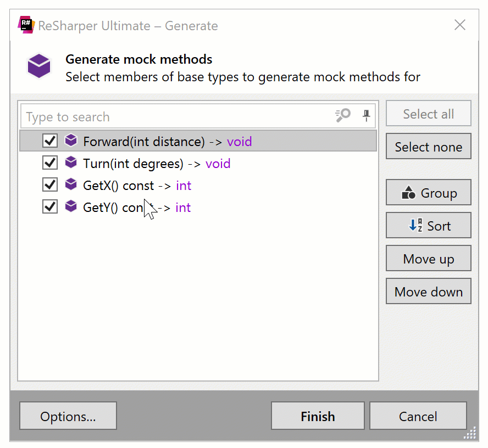Toggle the GetY() const checkbox

coord(50,207)
